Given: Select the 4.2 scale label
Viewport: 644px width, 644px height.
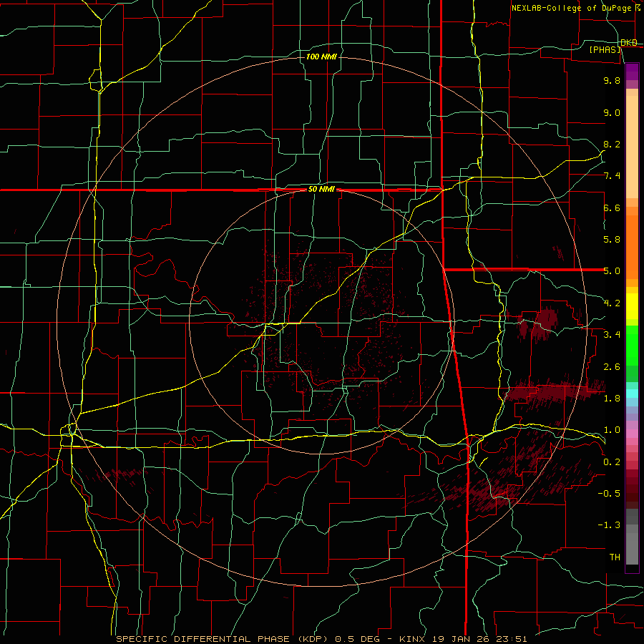Looking at the screenshot, I should tap(612, 303).
